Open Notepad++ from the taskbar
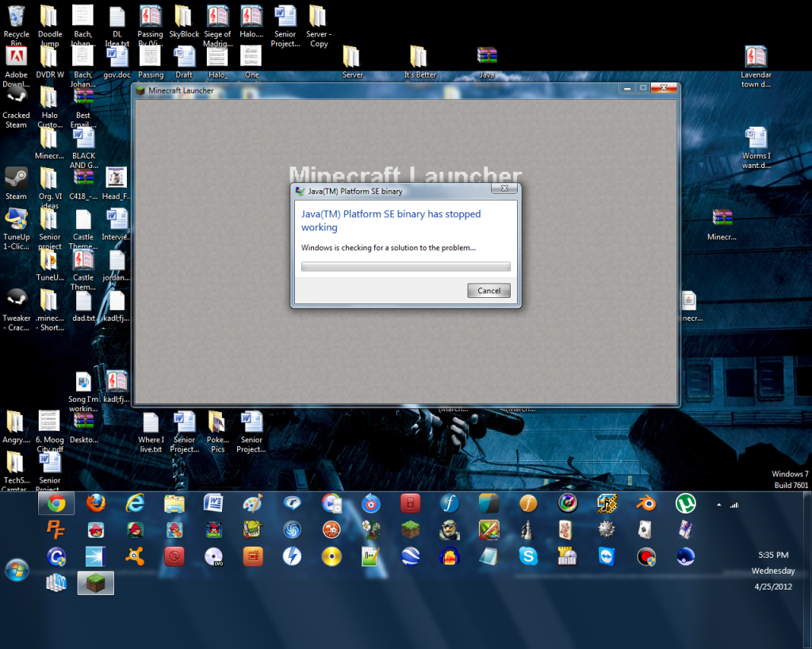Screen dimensions: 812x649 point(371,556)
